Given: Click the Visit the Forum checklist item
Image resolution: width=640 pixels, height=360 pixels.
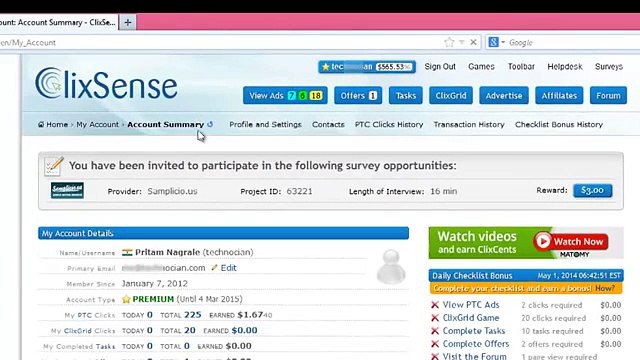Looking at the screenshot, I should pos(475,356).
